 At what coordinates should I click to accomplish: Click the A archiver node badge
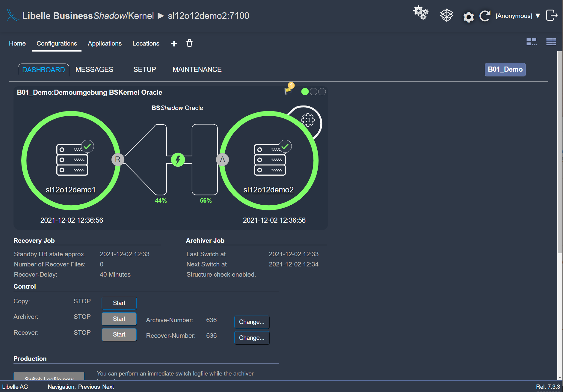pos(222,159)
